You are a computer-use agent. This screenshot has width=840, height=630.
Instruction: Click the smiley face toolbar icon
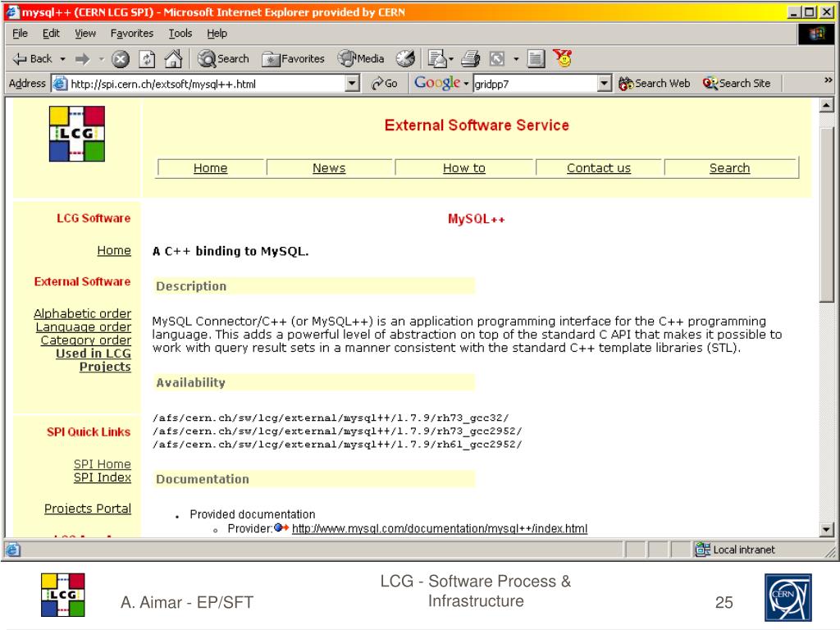click(563, 58)
